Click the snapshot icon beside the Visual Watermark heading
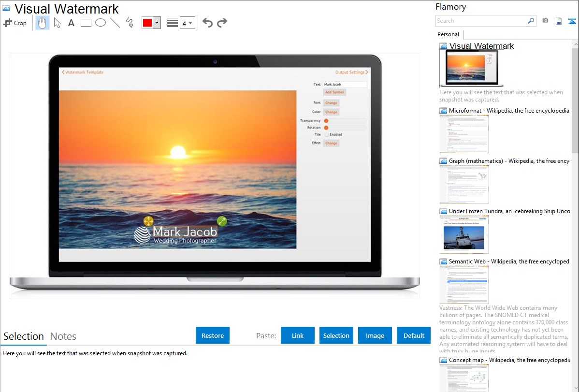The height and width of the screenshot is (392, 579). (x=6, y=9)
